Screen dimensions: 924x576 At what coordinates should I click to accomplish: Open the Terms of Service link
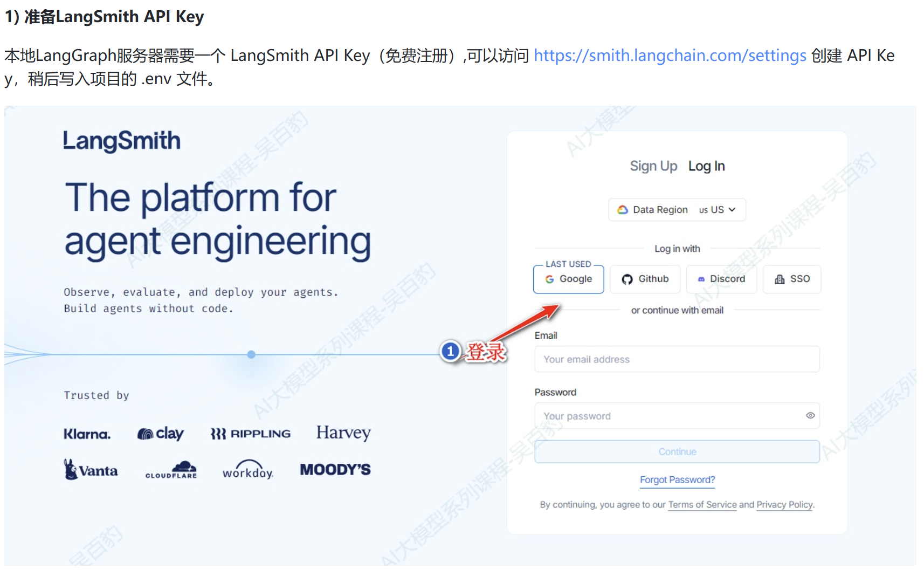(702, 505)
